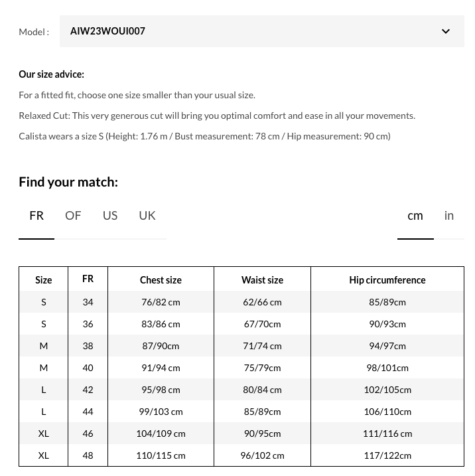Click the Size column header
The width and height of the screenshot is (475, 476).
pos(44,280)
